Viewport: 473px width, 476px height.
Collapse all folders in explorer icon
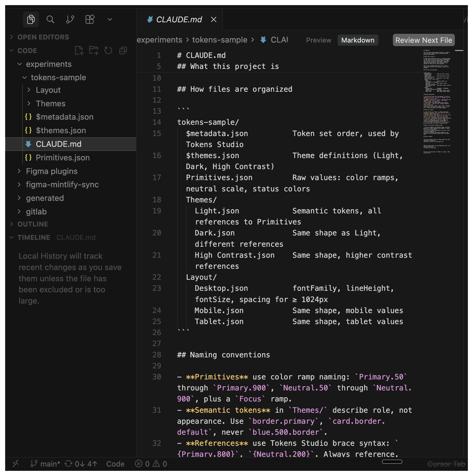[123, 50]
